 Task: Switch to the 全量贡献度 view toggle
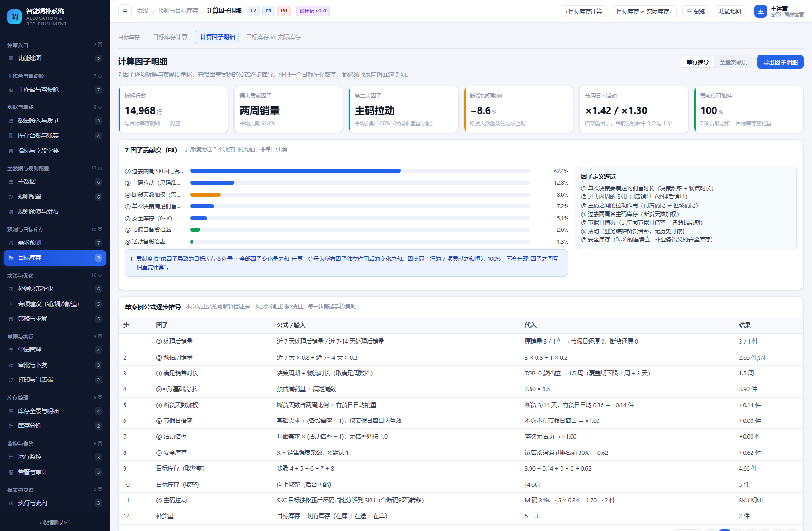coord(734,62)
